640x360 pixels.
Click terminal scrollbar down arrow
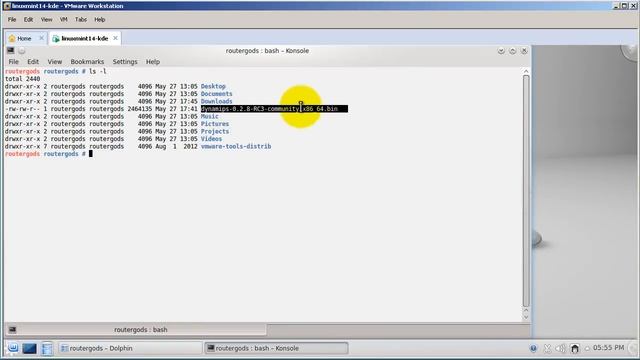526,317
